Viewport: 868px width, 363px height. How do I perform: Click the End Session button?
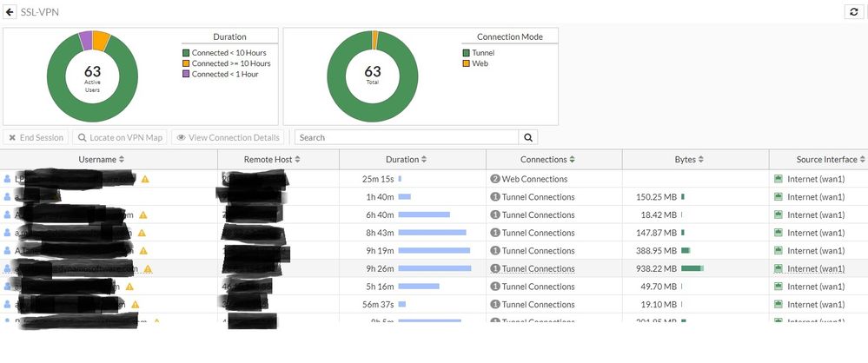point(36,137)
